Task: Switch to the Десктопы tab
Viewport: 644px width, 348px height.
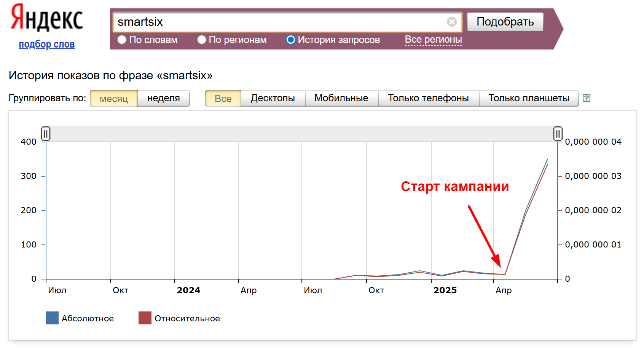Action: tap(273, 98)
